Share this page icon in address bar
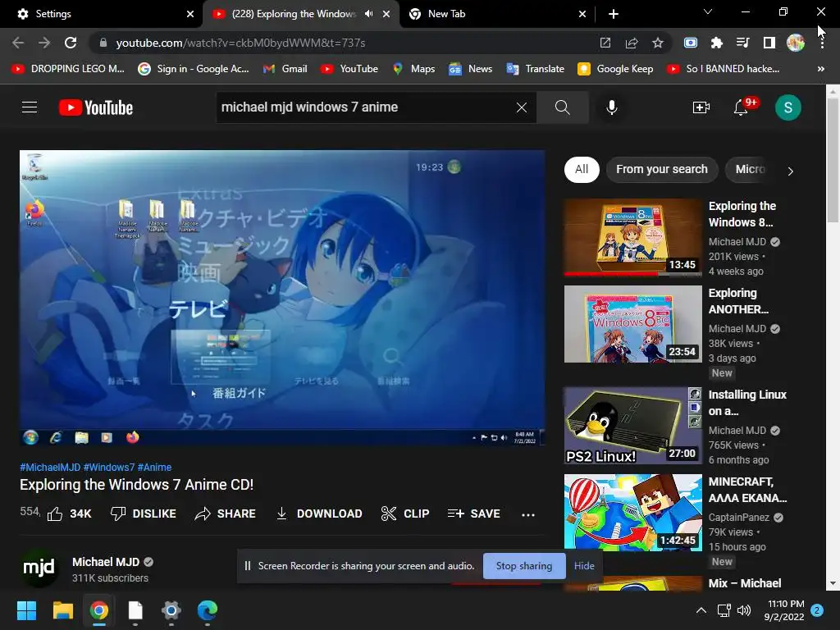840x630 pixels. [x=632, y=43]
